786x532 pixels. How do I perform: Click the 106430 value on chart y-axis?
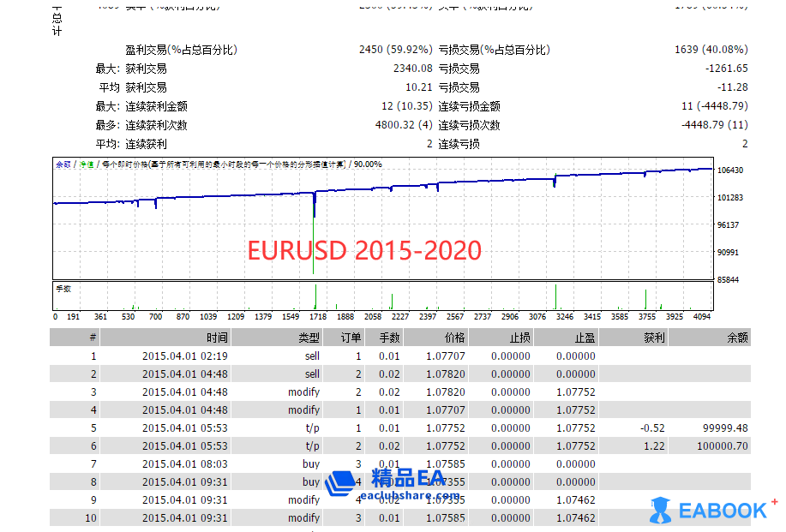tap(729, 170)
